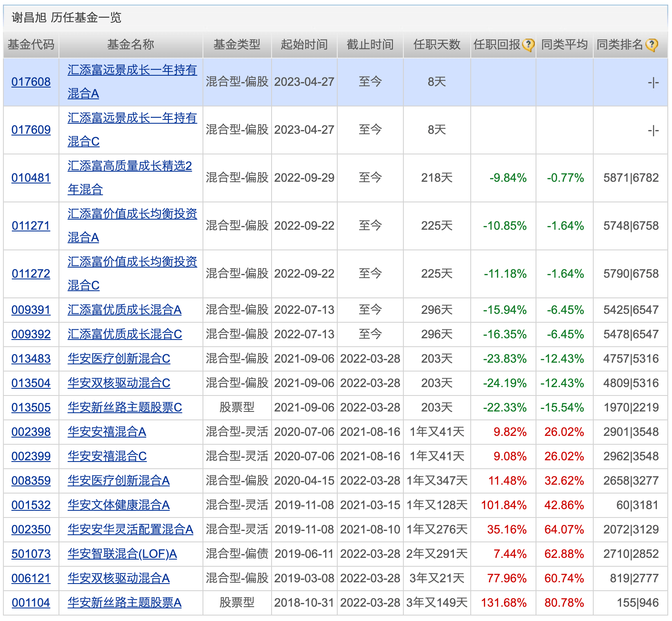Select rank cell 5871|6782
The width and height of the screenshot is (672, 621).
pyautogui.click(x=631, y=178)
